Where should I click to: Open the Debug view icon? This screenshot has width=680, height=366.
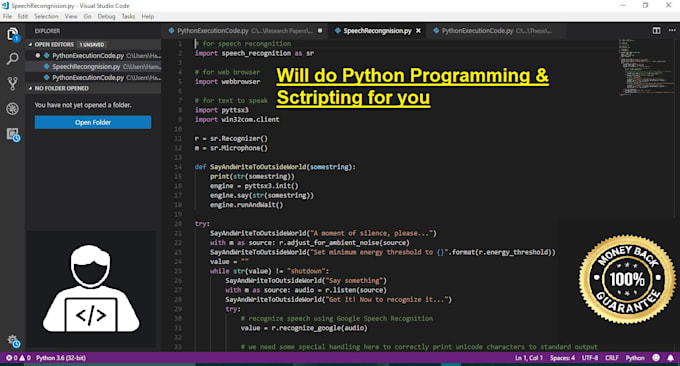click(13, 108)
